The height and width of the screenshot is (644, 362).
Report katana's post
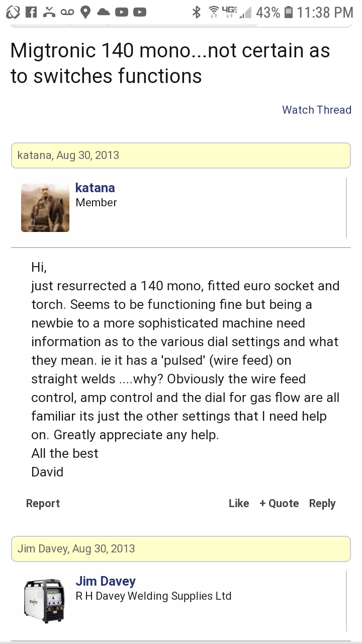[43, 503]
